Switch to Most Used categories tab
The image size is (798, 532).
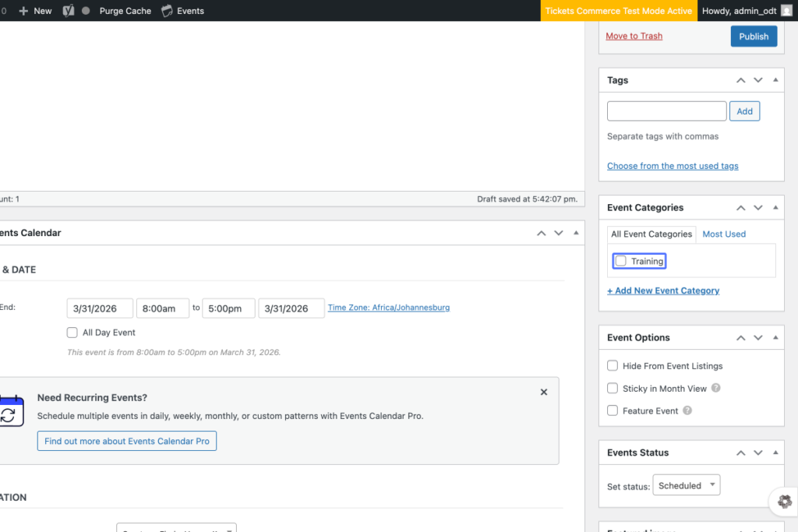pyautogui.click(x=724, y=234)
